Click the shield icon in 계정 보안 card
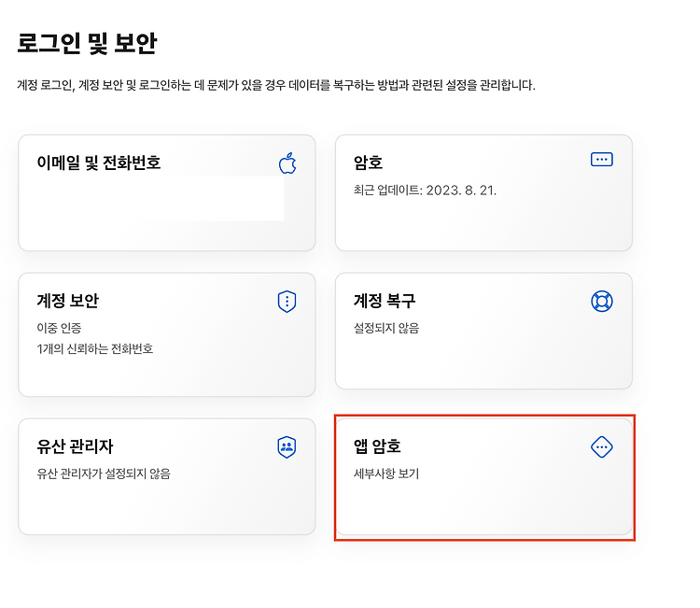Image resolution: width=700 pixels, height=608 pixels. [287, 301]
